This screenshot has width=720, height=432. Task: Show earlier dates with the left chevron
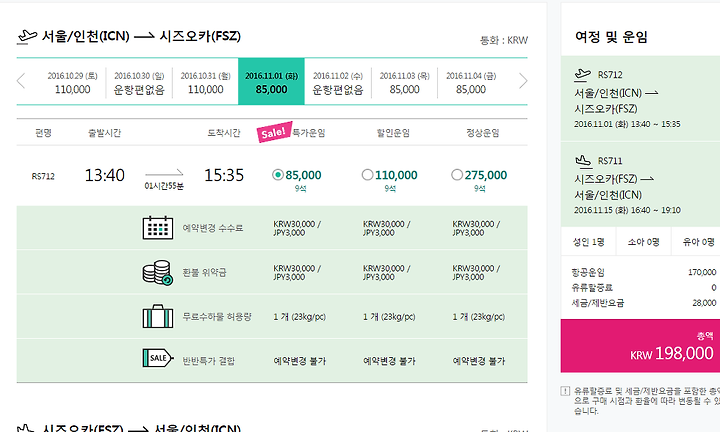pyautogui.click(x=21, y=81)
